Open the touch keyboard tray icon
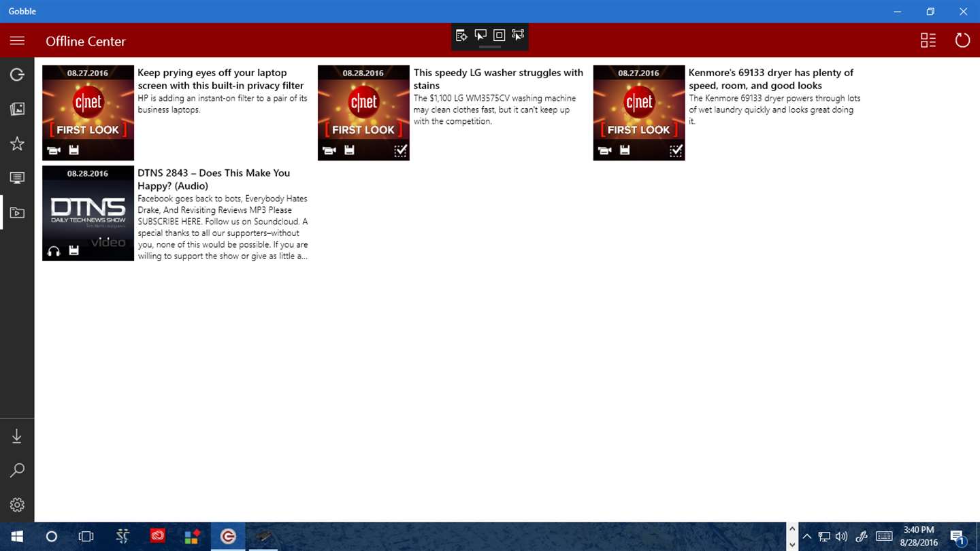 884,537
